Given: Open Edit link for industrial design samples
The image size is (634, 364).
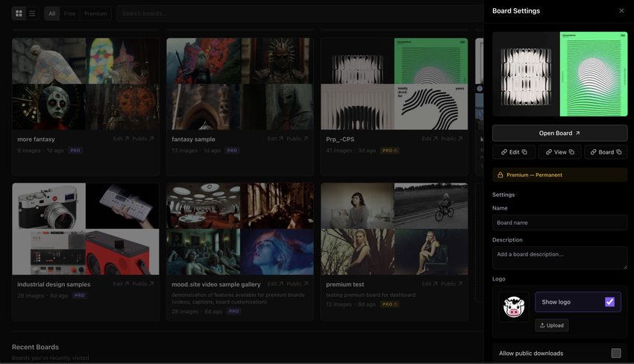Looking at the screenshot, I should [121, 284].
